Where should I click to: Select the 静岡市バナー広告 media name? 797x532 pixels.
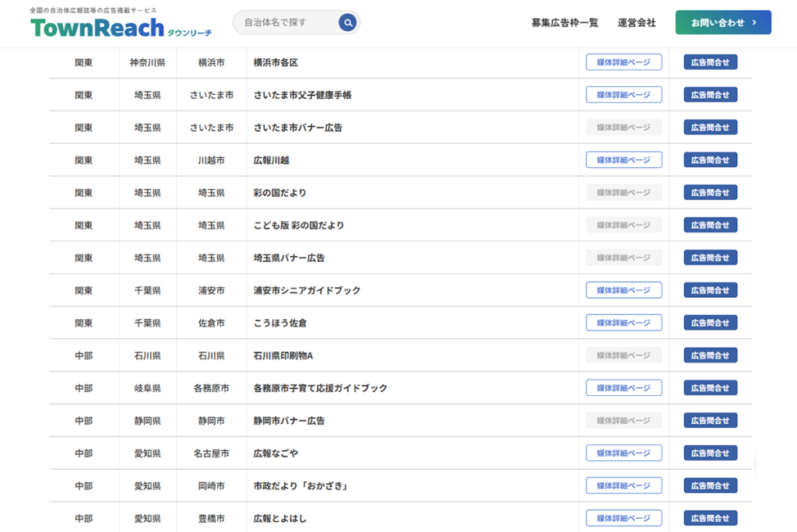tap(289, 421)
